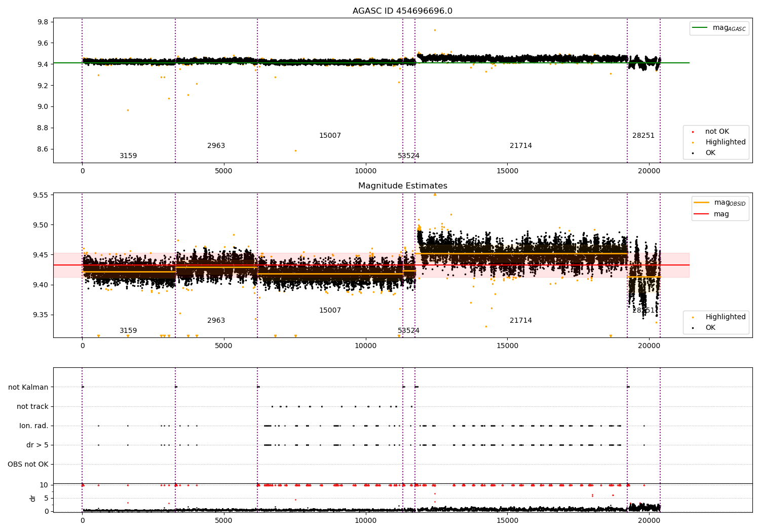This screenshot has height=532, width=760.
Task: Click OBSID label 53524 in top plot
Action: point(408,156)
